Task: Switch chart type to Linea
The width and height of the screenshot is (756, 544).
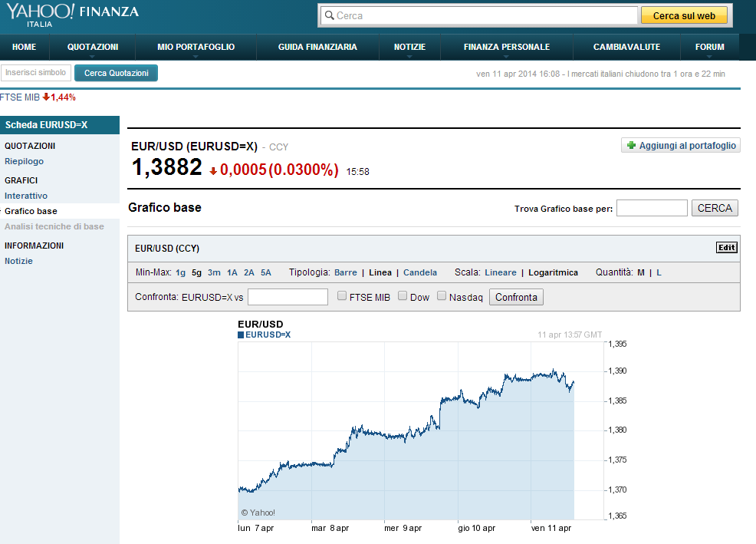Action: click(x=380, y=272)
